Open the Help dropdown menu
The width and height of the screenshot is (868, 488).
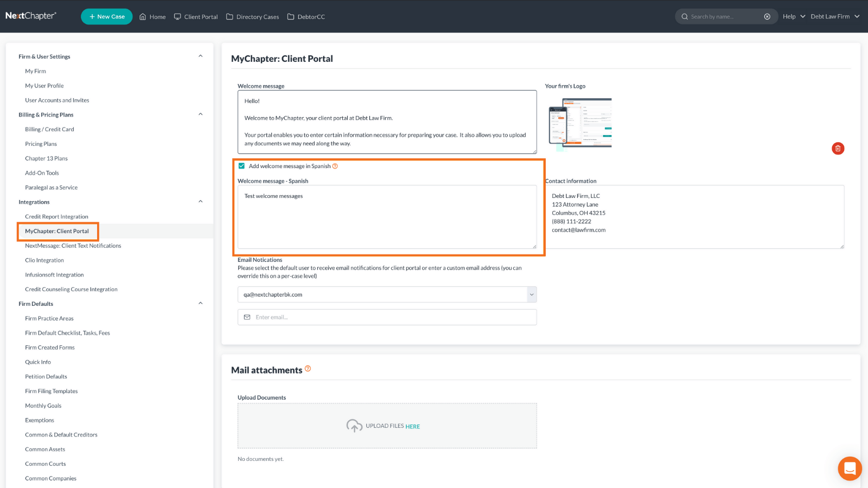point(794,17)
